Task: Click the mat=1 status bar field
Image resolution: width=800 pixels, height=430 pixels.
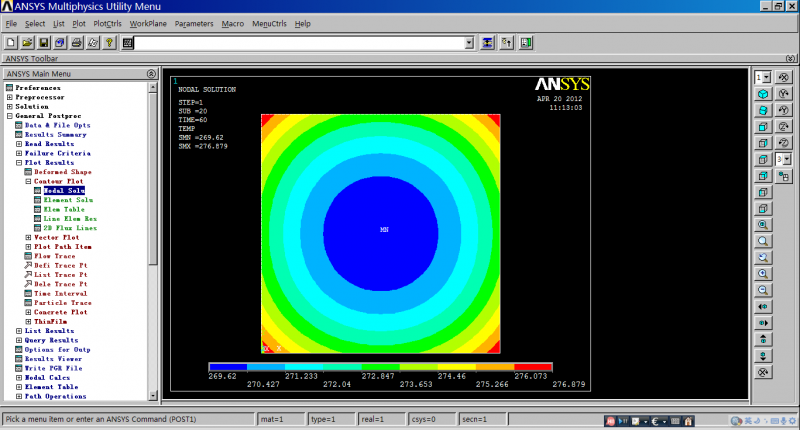Action: coord(281,419)
